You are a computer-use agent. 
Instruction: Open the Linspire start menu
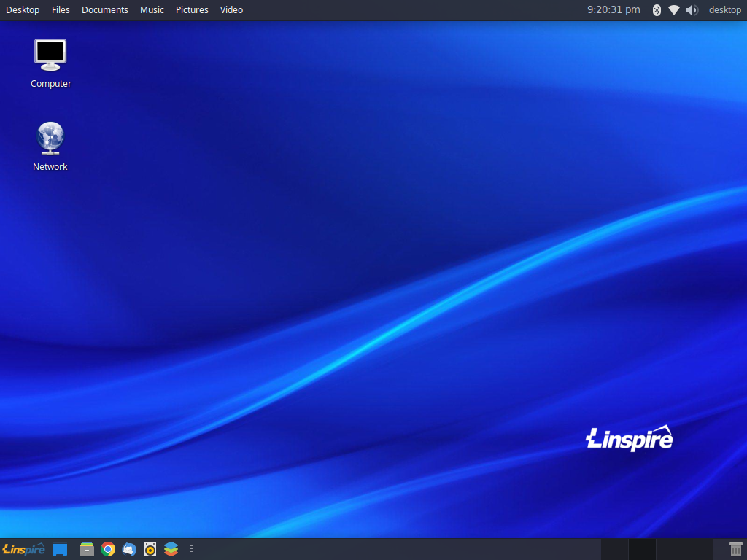tap(24, 549)
